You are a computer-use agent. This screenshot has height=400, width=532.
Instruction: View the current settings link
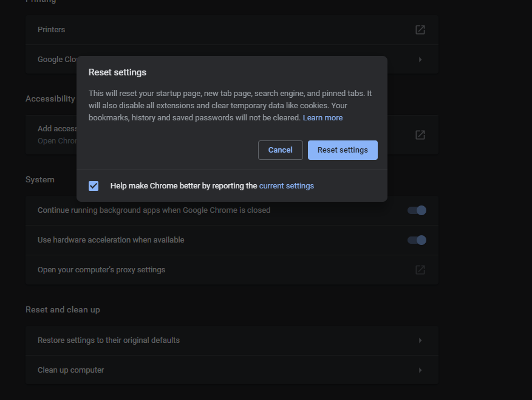[x=286, y=185]
